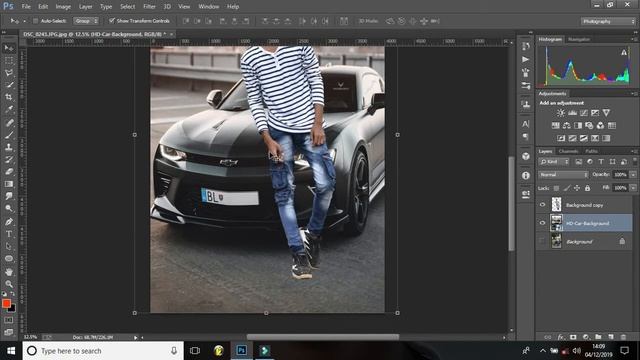Hide the Background copy layer
This screenshot has height=360, width=640.
pyautogui.click(x=542, y=205)
